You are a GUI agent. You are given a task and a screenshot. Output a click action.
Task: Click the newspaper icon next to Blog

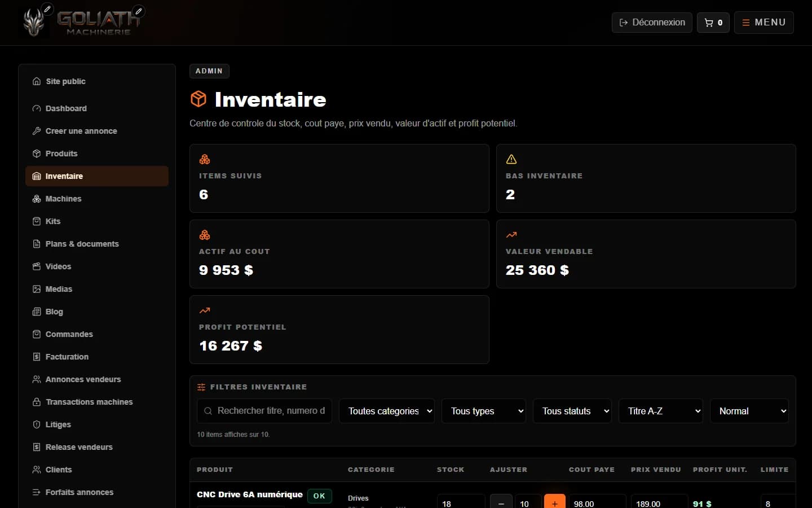coord(37,312)
